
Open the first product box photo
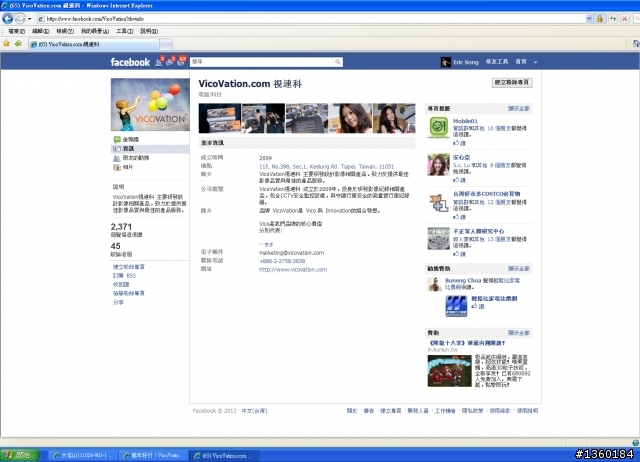(x=220, y=118)
